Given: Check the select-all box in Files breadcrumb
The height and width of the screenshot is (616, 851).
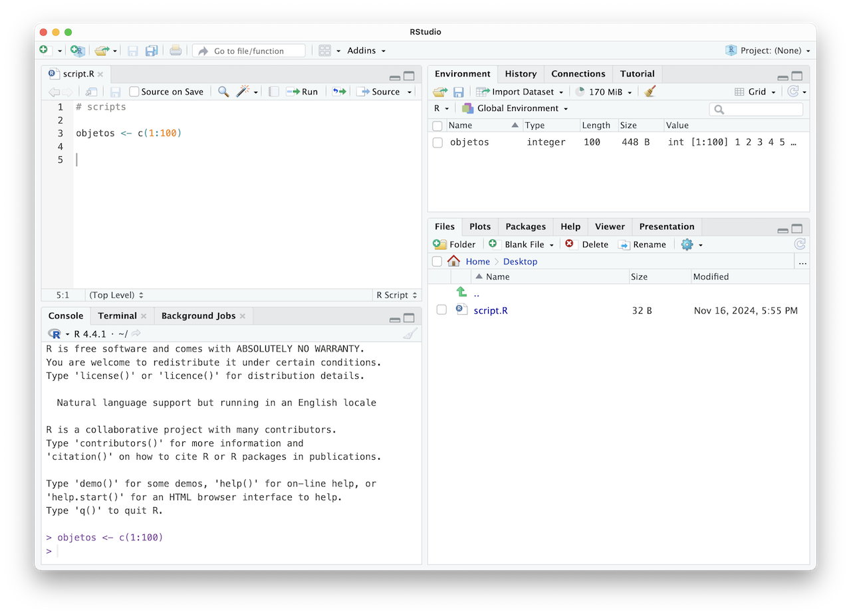Looking at the screenshot, I should [x=437, y=261].
